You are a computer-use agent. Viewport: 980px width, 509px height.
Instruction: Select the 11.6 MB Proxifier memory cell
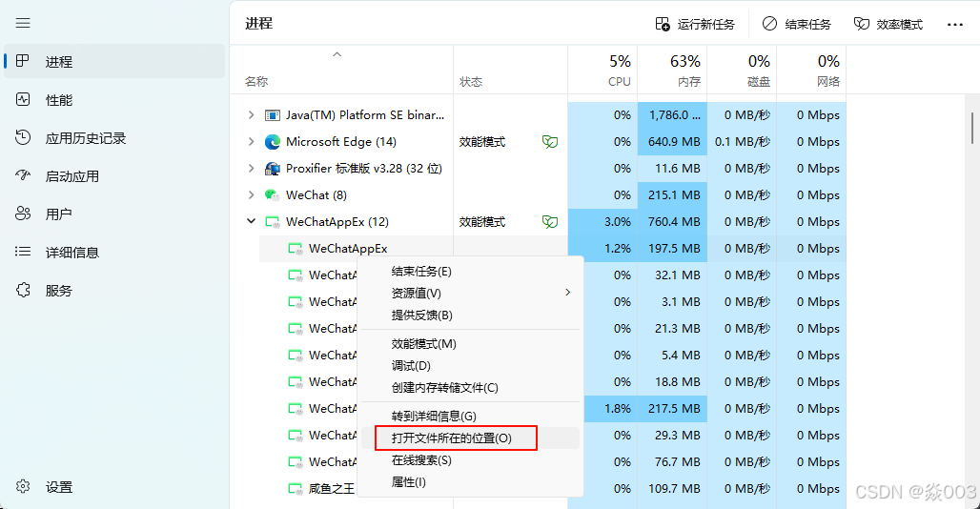point(672,169)
